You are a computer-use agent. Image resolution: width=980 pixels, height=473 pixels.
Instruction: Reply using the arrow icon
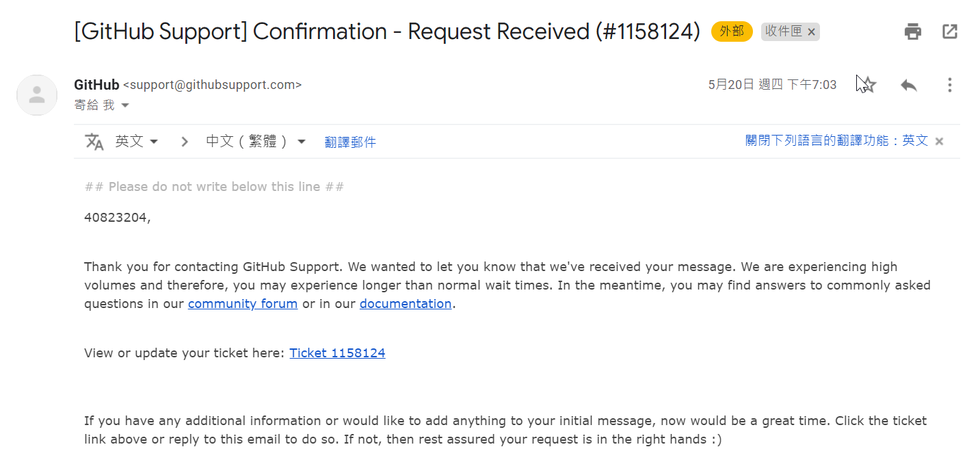point(909,85)
